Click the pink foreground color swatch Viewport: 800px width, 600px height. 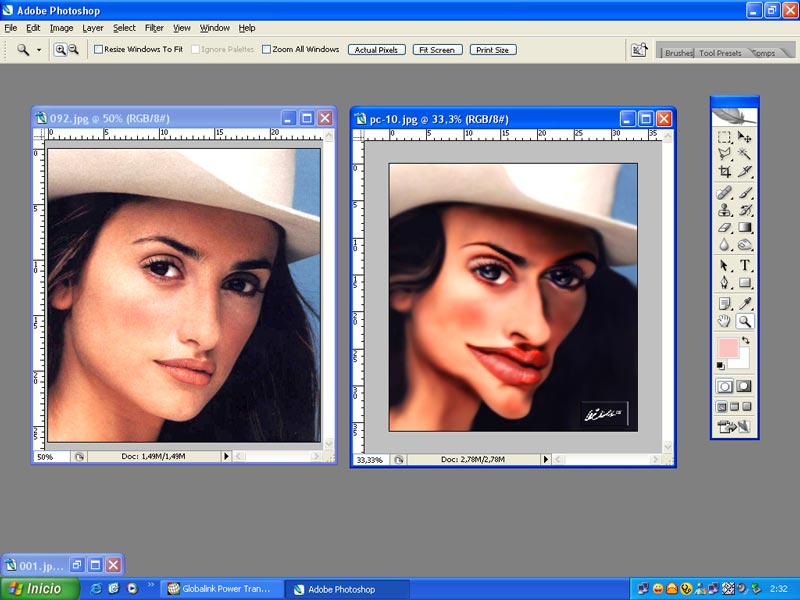point(727,348)
